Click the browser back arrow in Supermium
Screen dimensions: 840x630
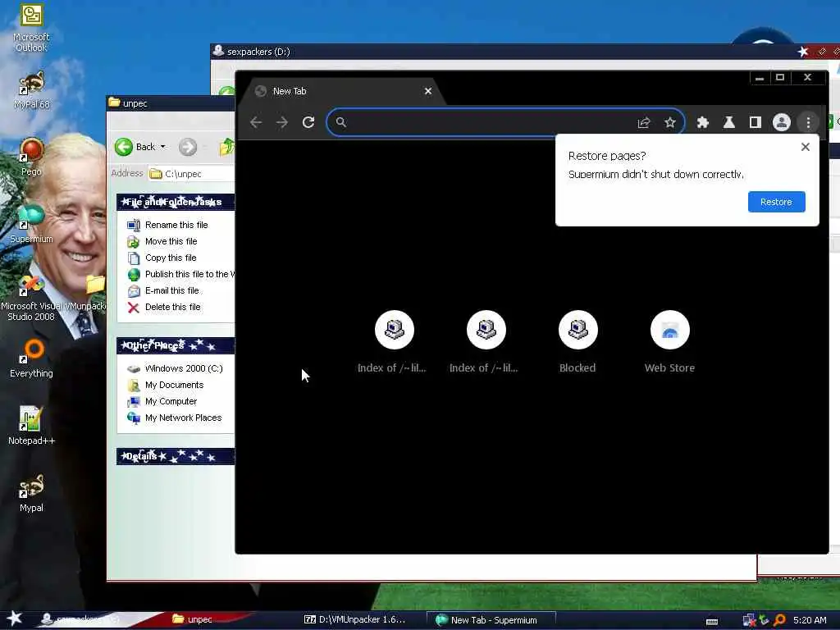coord(256,122)
